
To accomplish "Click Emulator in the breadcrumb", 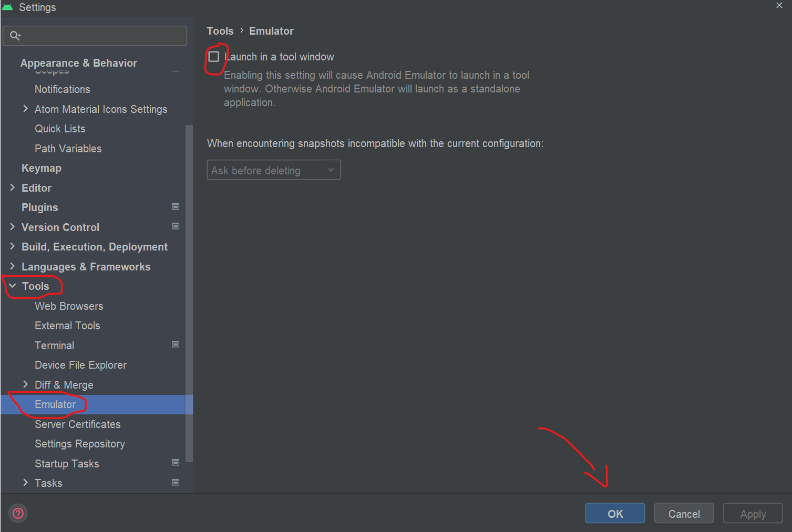I will click(271, 31).
